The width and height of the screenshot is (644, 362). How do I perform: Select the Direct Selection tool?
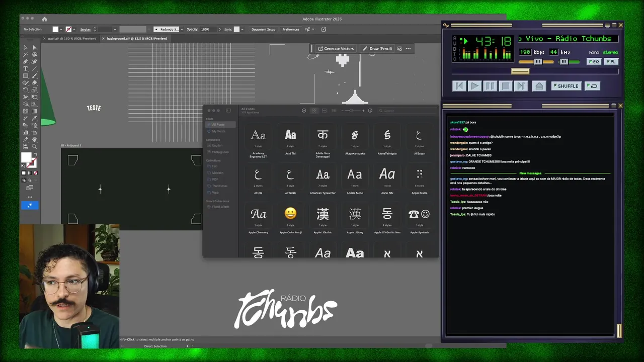tap(35, 47)
